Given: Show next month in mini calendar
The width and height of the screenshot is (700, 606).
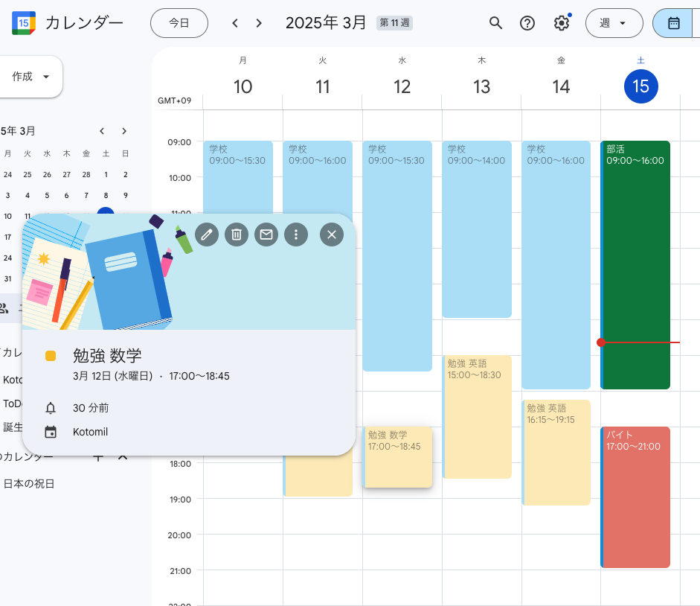Looking at the screenshot, I should (x=124, y=131).
